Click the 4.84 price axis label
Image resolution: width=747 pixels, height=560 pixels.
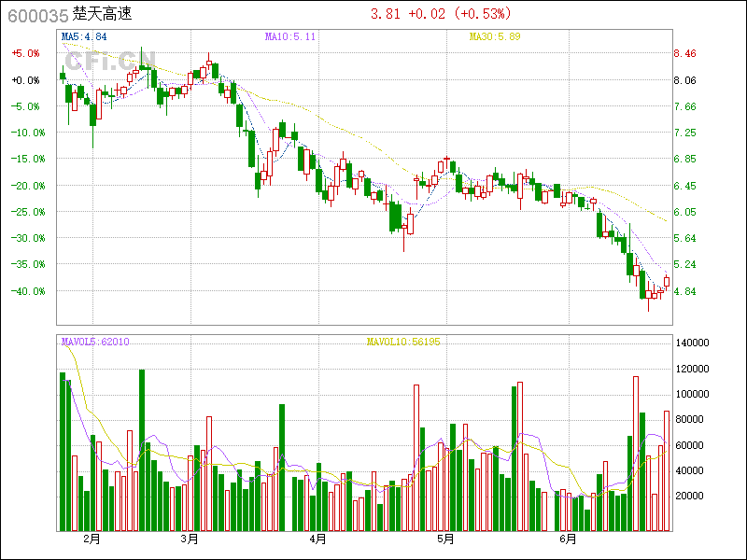tap(685, 291)
